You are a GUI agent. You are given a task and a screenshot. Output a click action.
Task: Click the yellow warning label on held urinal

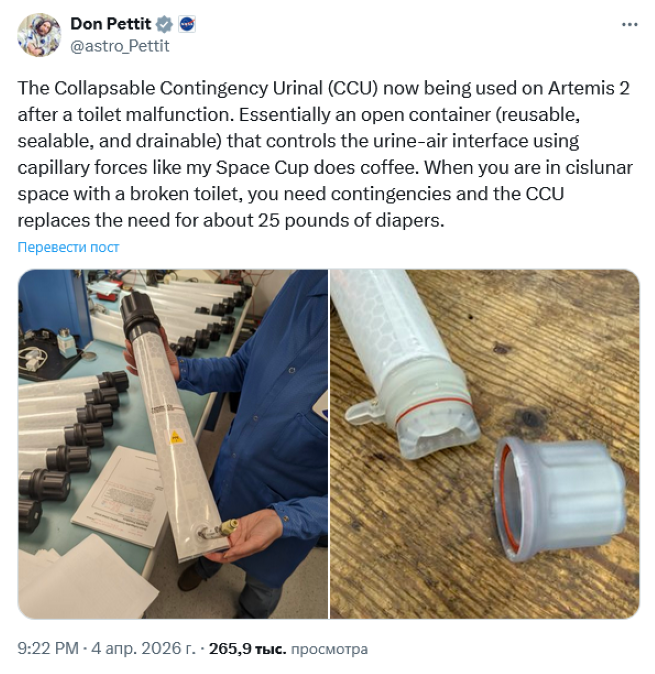pos(177,438)
